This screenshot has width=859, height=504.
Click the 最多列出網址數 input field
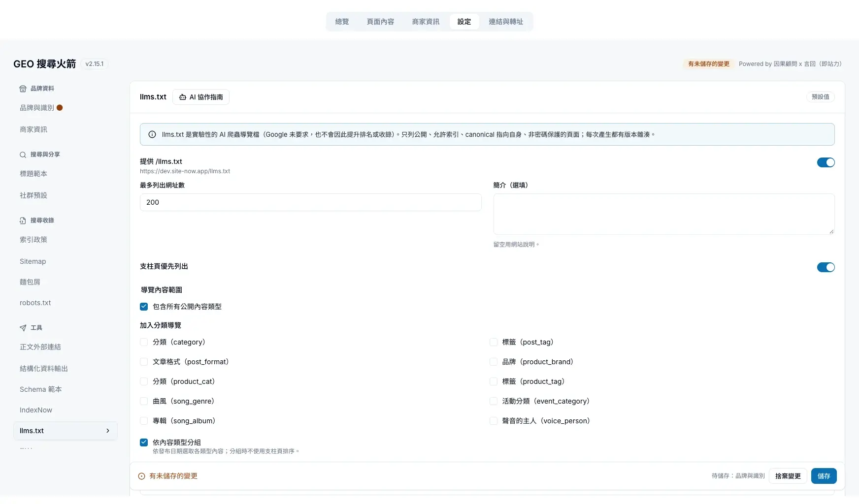pos(311,202)
